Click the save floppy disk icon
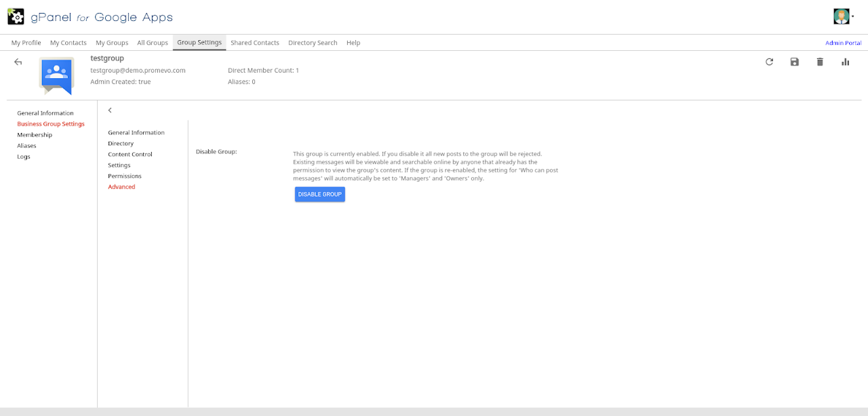This screenshot has width=868, height=416. 794,62
